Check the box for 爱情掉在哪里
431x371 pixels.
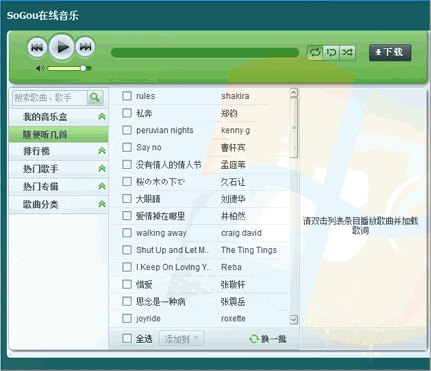(x=127, y=216)
